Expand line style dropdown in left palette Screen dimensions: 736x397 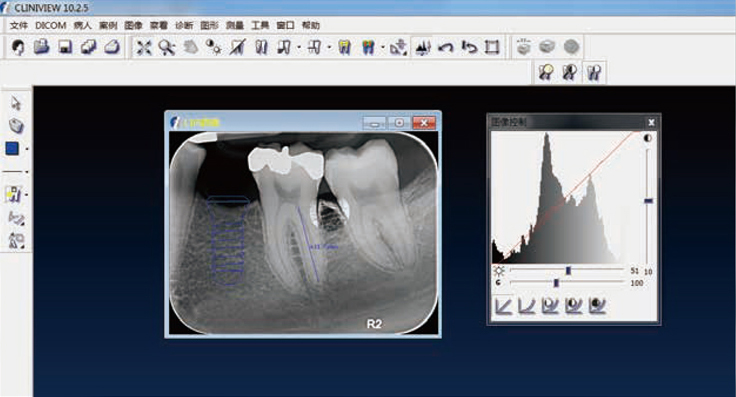tap(27, 172)
